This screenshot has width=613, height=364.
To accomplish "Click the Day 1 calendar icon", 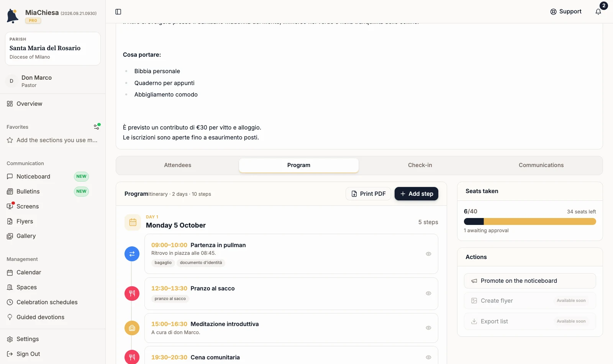I will point(133,222).
